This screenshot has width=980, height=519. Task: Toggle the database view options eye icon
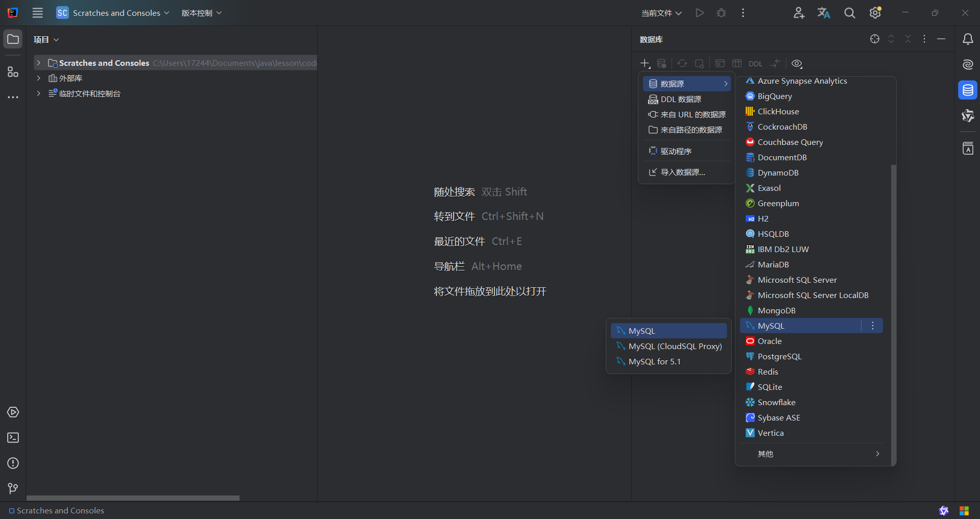pos(797,63)
